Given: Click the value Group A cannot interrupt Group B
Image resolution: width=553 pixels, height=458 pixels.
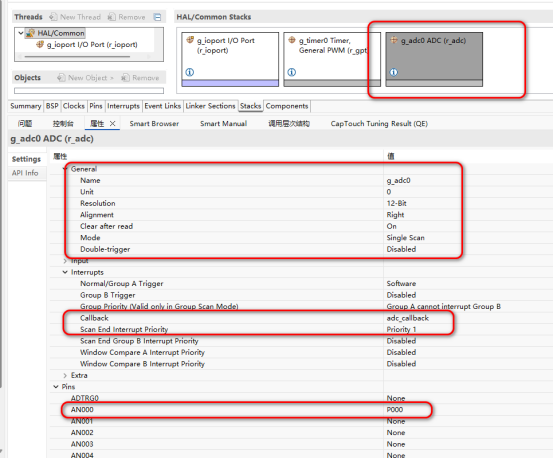Looking at the screenshot, I should coord(444,306).
